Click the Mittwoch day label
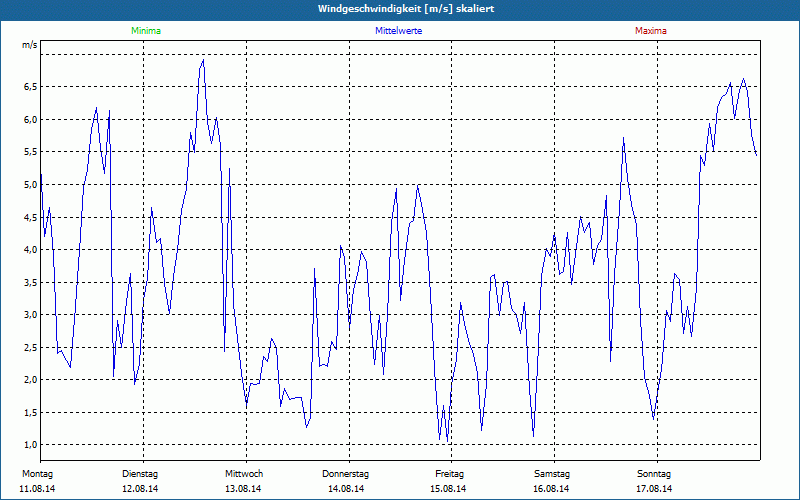The image size is (800, 500). 244,474
